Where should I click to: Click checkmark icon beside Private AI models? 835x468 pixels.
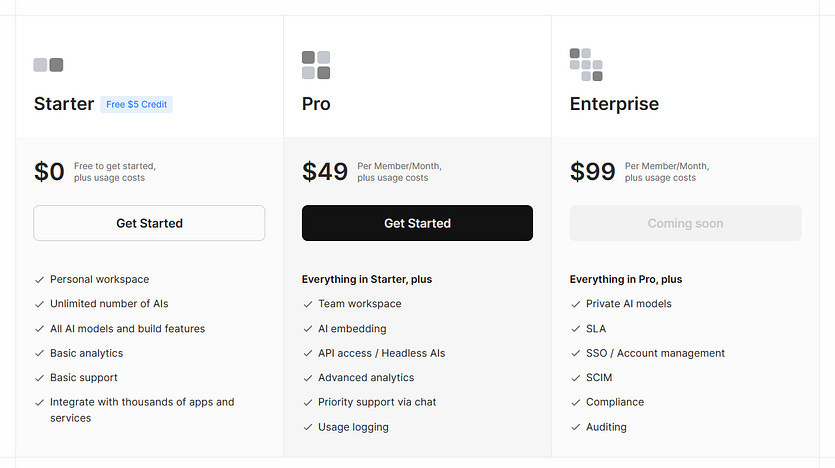tap(576, 305)
